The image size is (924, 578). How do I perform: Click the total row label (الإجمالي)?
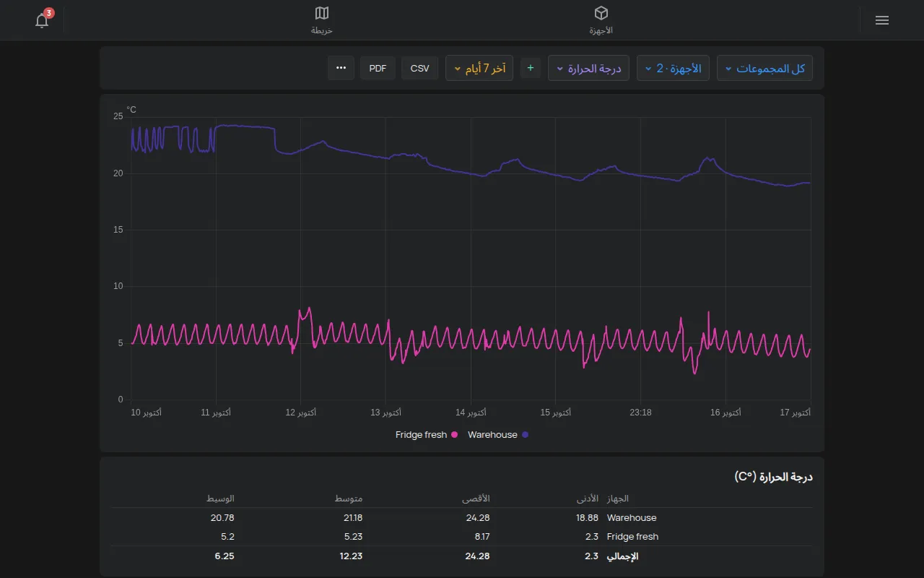pyautogui.click(x=623, y=556)
